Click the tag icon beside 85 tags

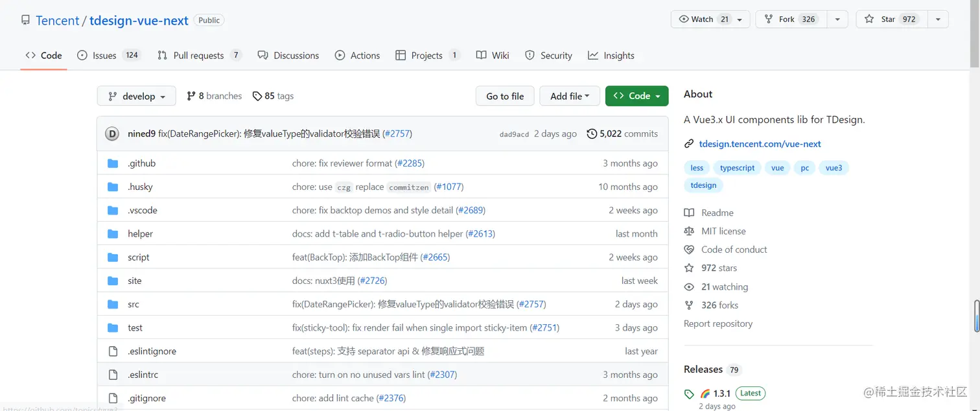tap(257, 96)
